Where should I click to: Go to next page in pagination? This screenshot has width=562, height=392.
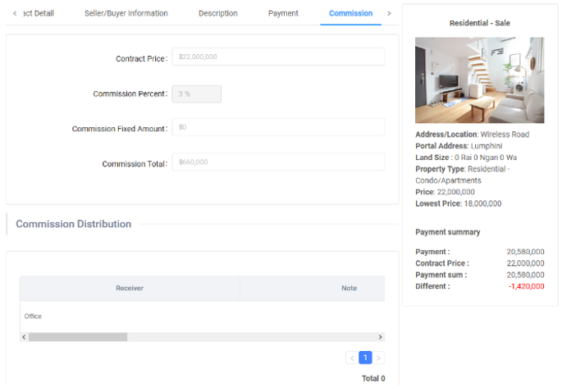(x=379, y=358)
